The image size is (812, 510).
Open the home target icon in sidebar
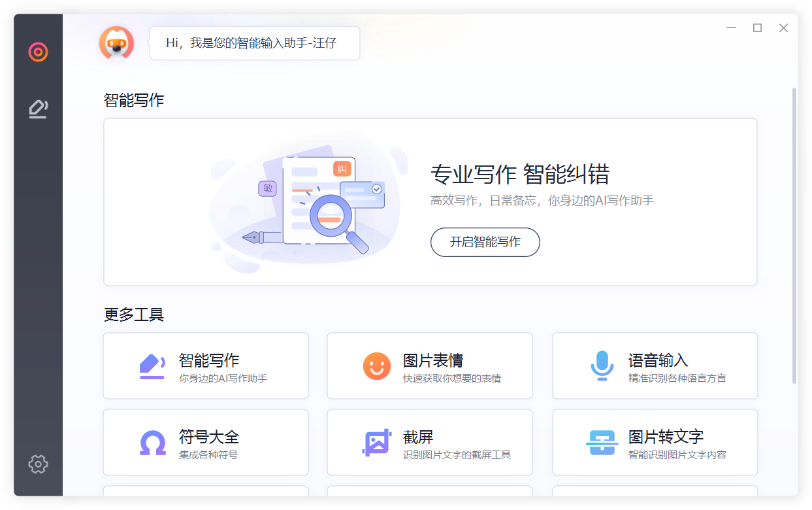pos(38,52)
